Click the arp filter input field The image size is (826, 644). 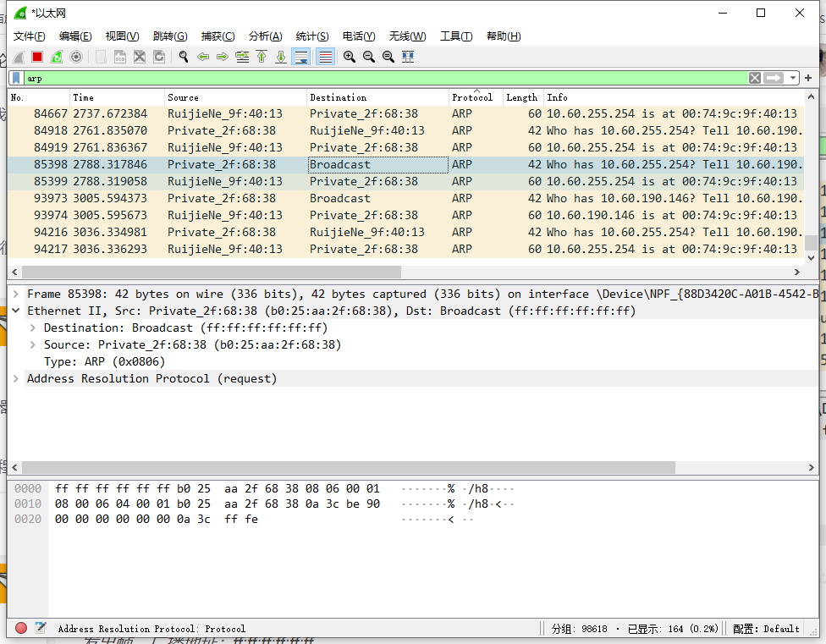tap(386, 79)
